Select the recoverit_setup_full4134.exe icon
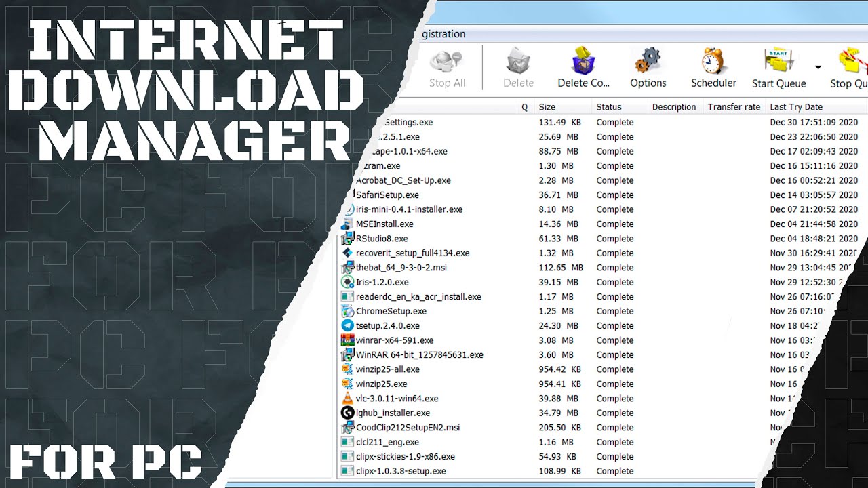 pos(347,253)
